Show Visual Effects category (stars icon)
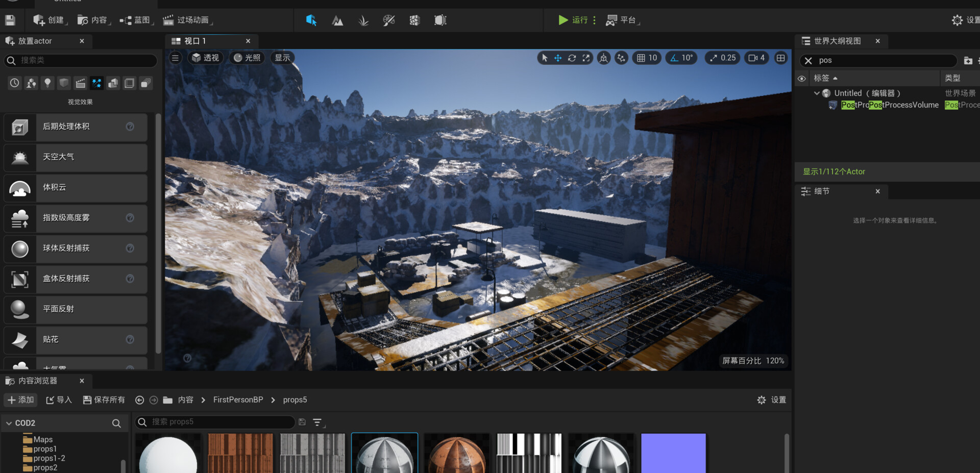This screenshot has width=980, height=473. pyautogui.click(x=96, y=83)
